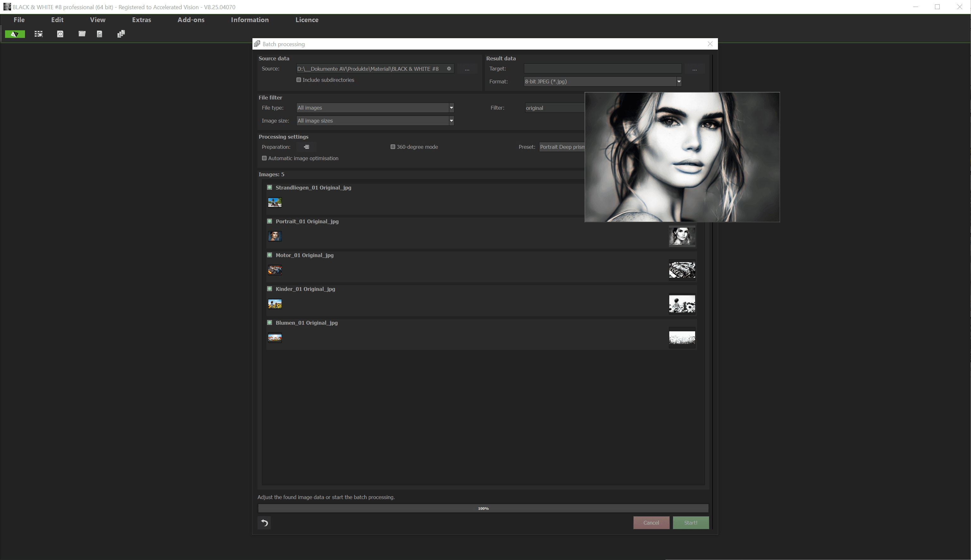
Task: Open the Format dropdown showing 8-bit JPEG
Action: coord(679,81)
